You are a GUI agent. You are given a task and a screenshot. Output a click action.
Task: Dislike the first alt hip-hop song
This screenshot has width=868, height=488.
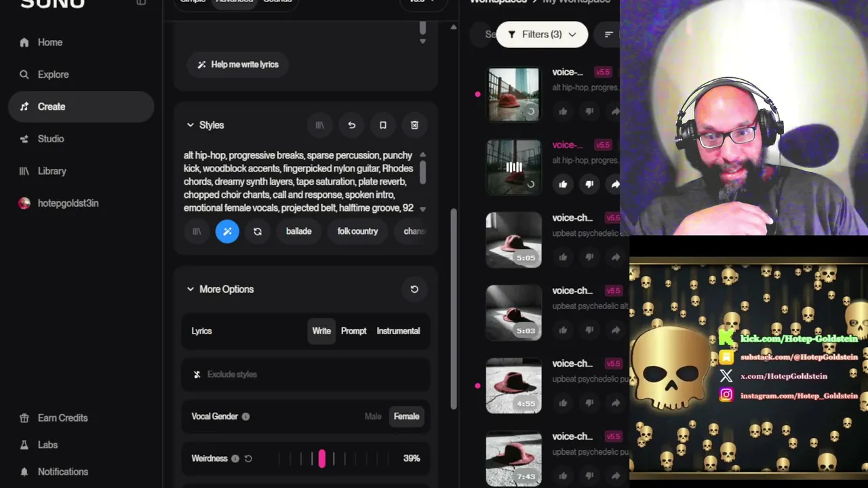pos(589,111)
